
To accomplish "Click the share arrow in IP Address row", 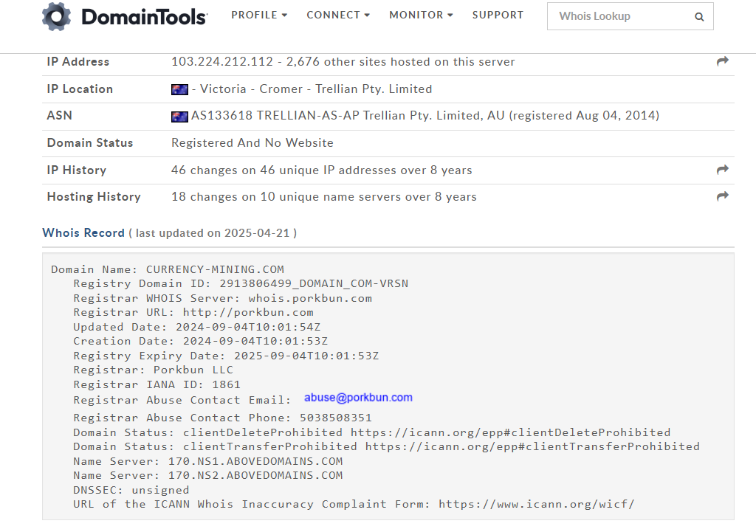I will 723,62.
